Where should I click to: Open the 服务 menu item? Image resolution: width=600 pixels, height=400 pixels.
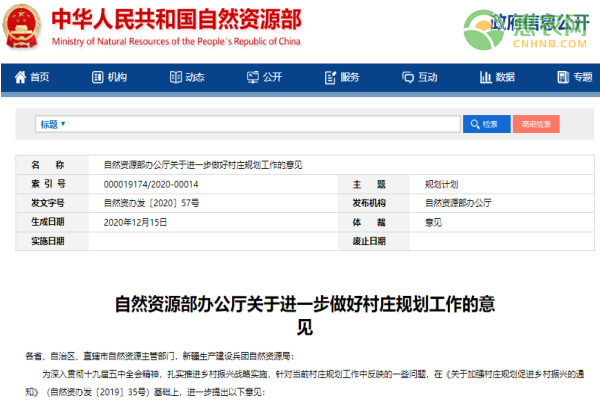[x=342, y=77]
